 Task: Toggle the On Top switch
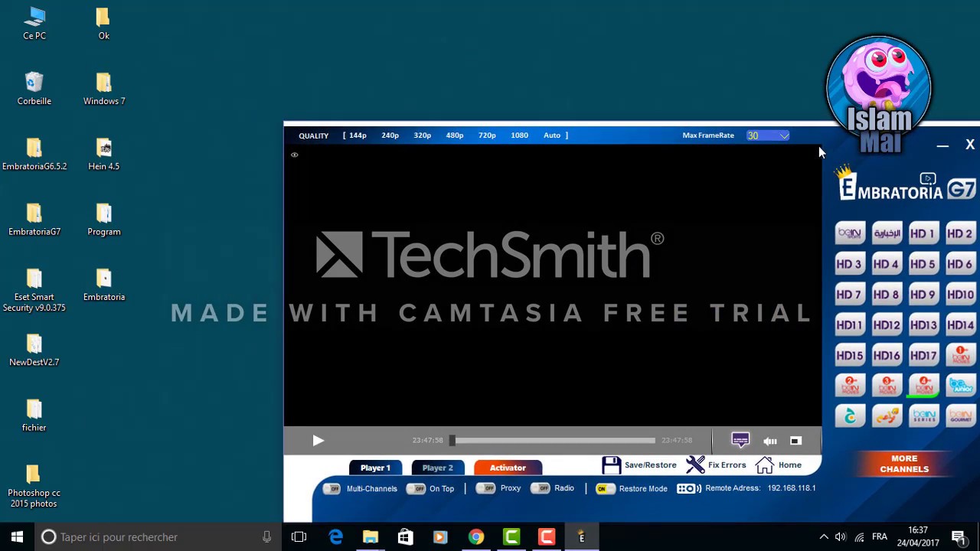click(416, 488)
